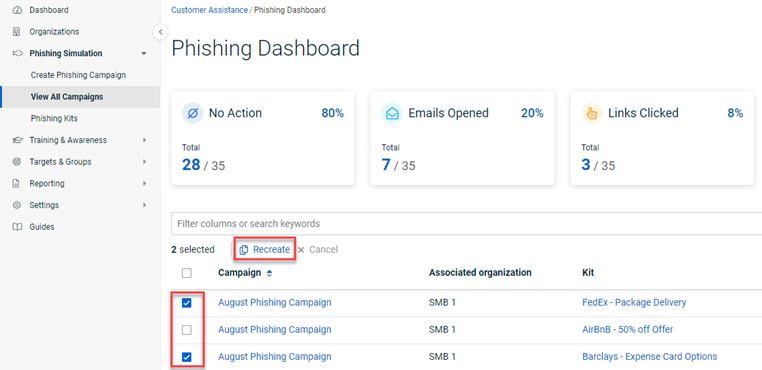Click the Reporting document icon
Image resolution: width=762 pixels, height=370 pixels.
click(x=17, y=184)
